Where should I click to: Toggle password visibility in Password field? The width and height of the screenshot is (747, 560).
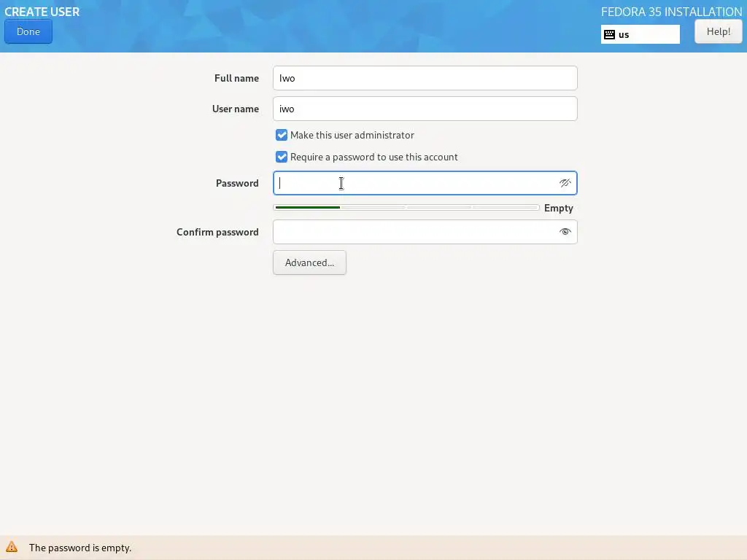click(x=565, y=183)
